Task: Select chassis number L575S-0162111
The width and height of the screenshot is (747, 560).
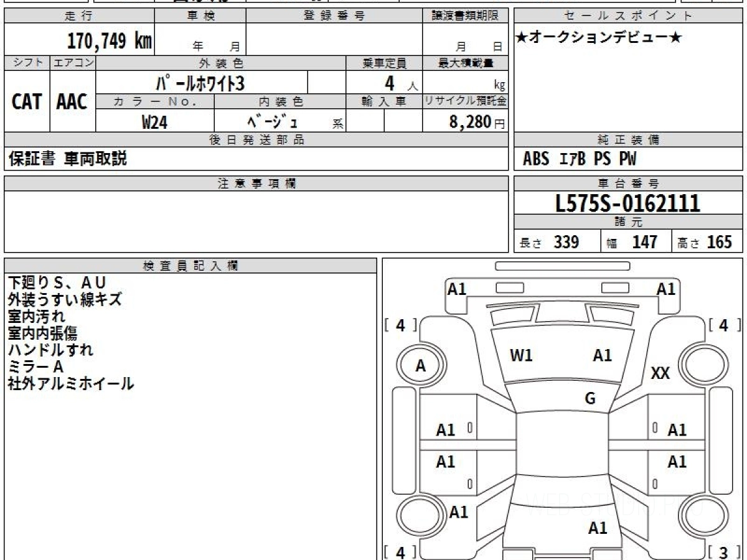Action: pos(628,203)
